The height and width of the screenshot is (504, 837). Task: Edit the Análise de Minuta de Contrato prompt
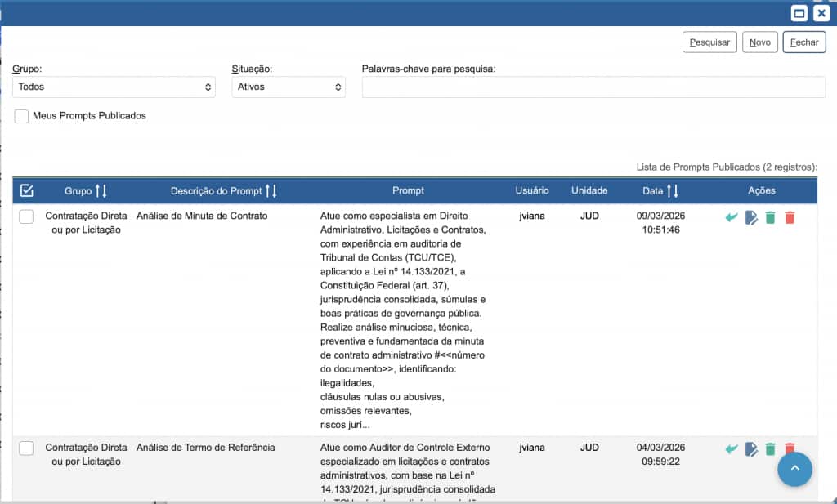(751, 217)
